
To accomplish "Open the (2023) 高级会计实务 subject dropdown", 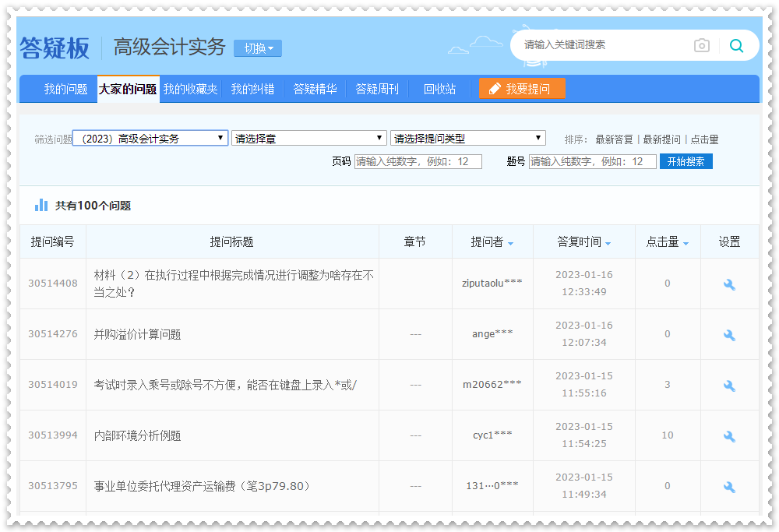I will pyautogui.click(x=148, y=137).
